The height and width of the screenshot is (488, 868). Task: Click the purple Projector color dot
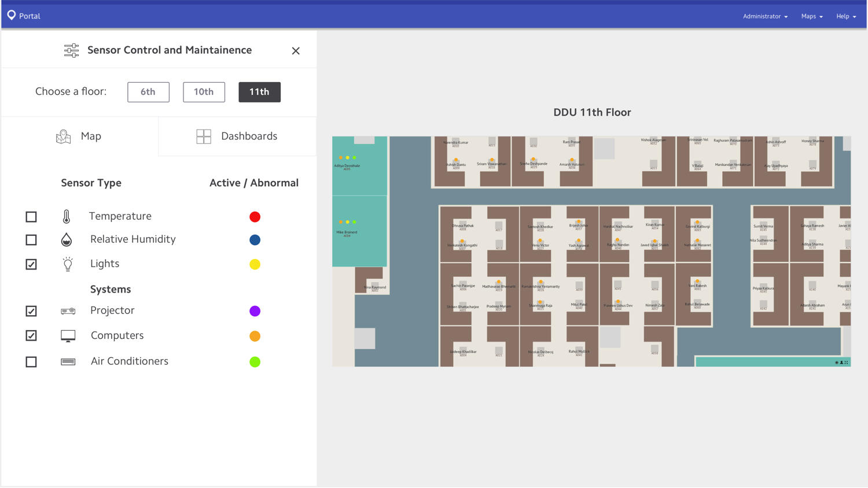(x=255, y=311)
